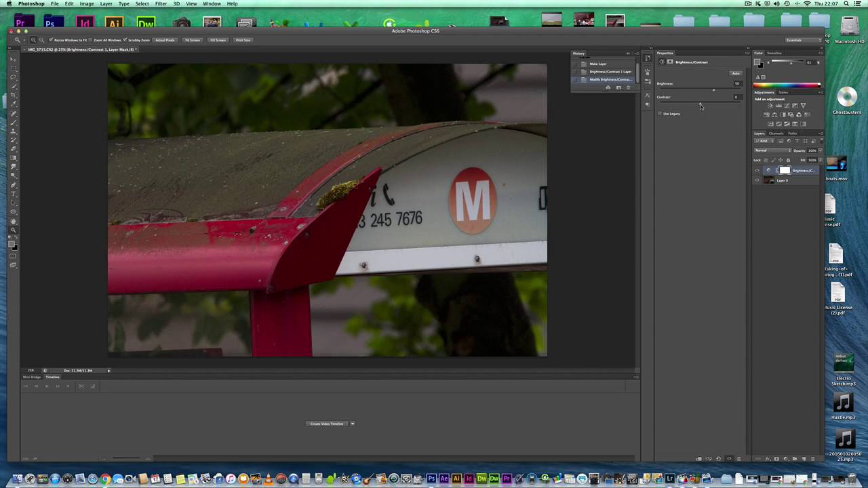Click the Create Video Timeline button
868x488 pixels.
(327, 424)
